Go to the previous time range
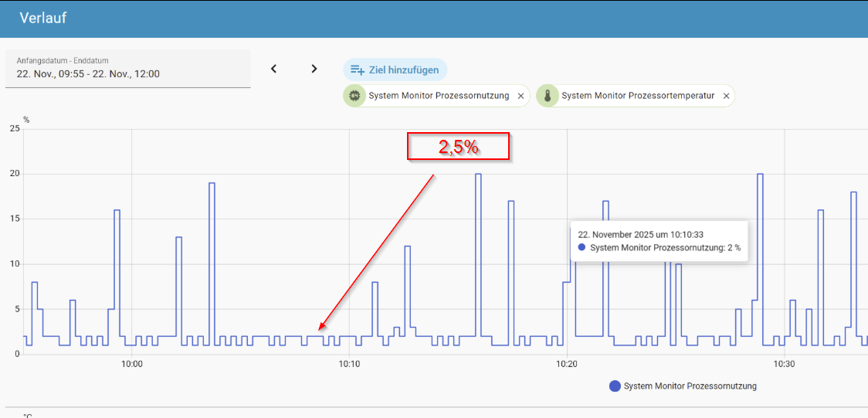The image size is (868, 418). [273, 69]
